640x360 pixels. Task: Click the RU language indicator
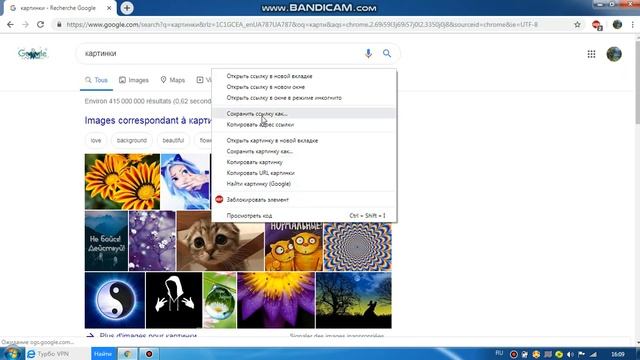499,353
